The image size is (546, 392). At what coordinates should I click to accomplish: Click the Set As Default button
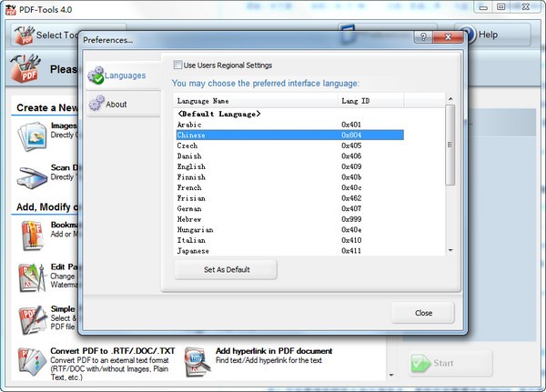[226, 269]
